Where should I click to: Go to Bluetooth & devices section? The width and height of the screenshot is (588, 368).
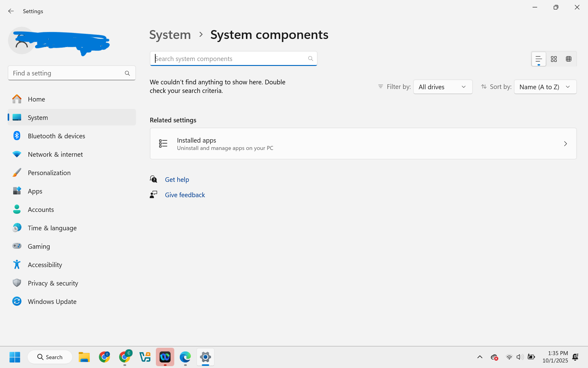pos(56,136)
